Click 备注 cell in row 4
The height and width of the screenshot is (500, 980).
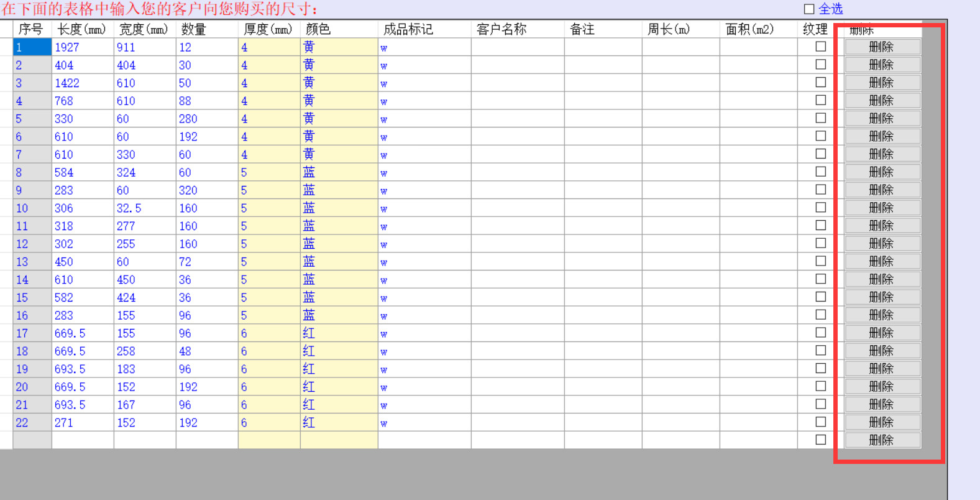coord(603,101)
